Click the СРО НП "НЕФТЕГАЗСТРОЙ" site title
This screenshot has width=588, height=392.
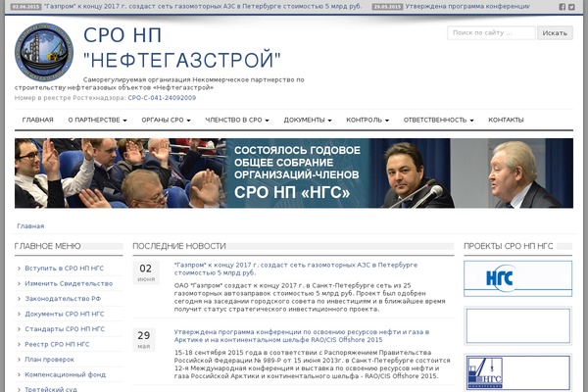click(182, 48)
